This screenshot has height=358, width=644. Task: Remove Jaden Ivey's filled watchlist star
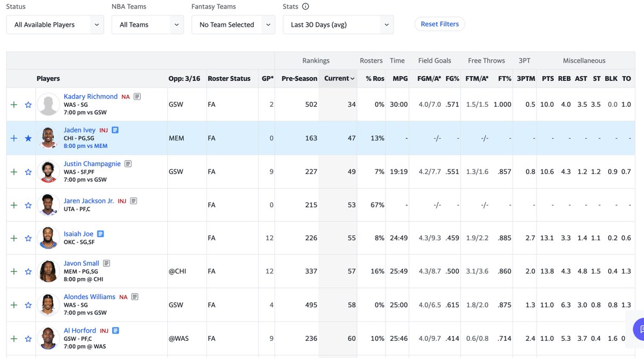28,138
